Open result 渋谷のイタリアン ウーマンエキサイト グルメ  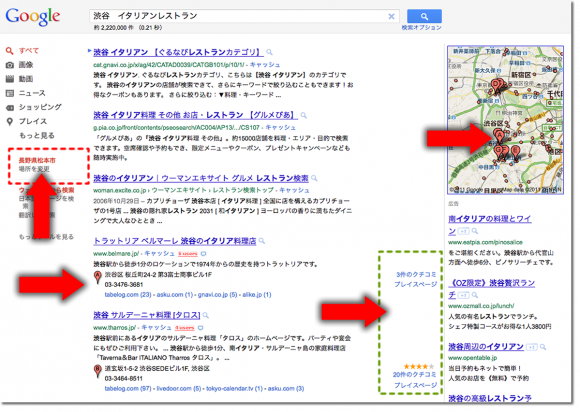click(200, 178)
